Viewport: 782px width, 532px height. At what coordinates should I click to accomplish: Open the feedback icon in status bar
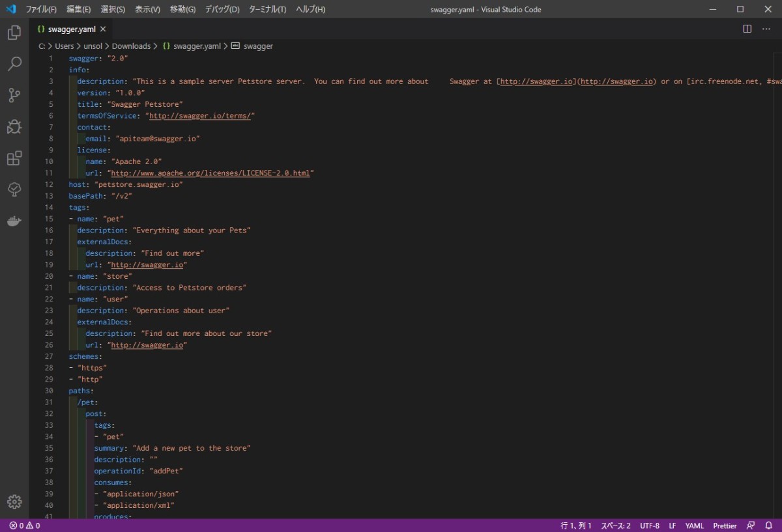[x=751, y=525]
